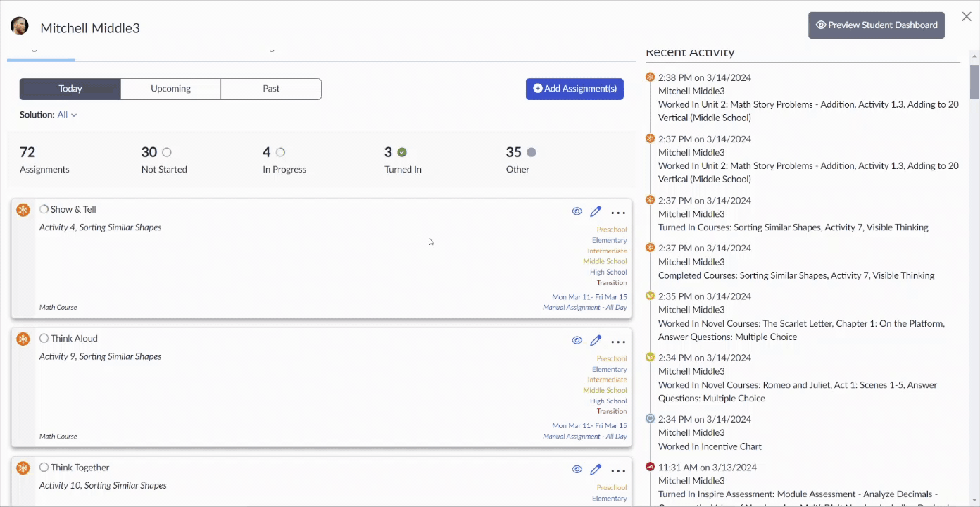
Task: Open the three-dot menu for Show & Tell
Action: [618, 213]
